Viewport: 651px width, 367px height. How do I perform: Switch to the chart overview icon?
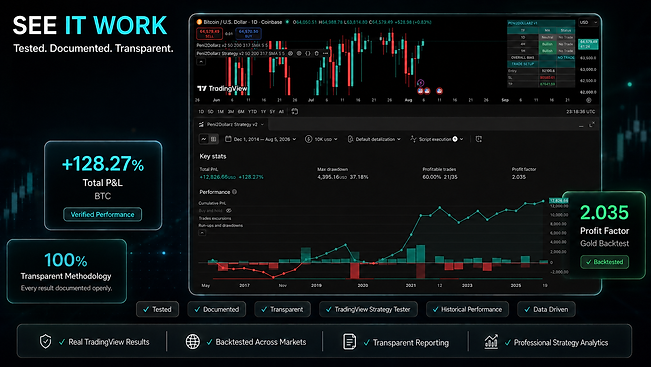[x=203, y=139]
